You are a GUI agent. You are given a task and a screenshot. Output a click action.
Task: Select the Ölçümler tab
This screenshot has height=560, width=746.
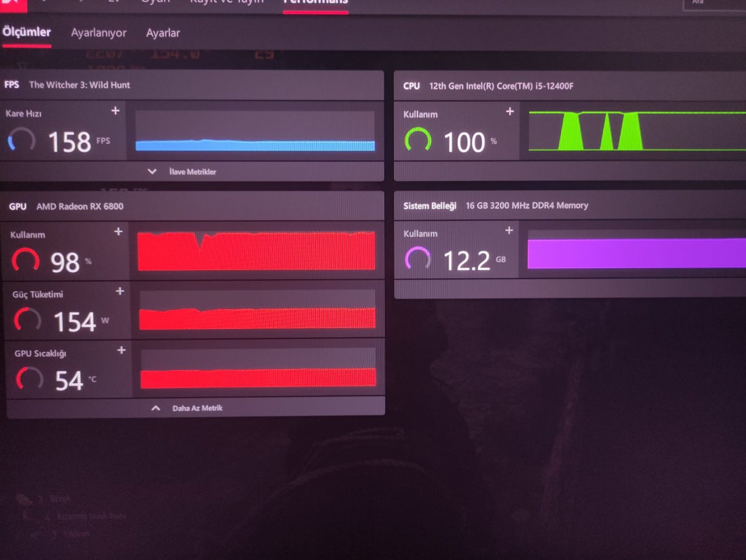tap(27, 32)
